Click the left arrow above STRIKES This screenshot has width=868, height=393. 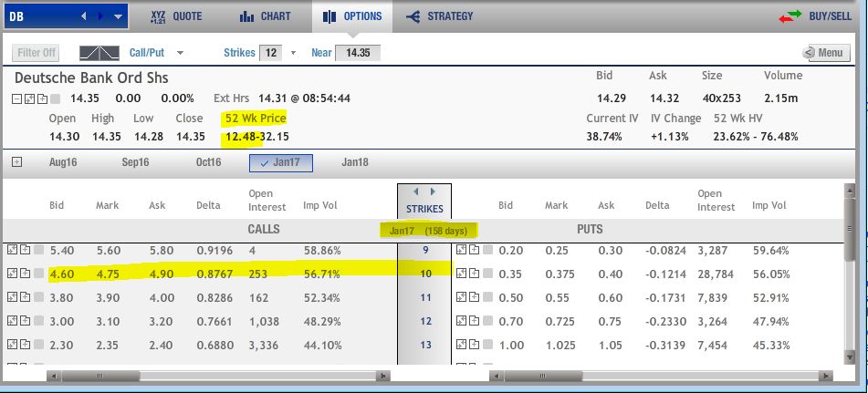coord(415,191)
